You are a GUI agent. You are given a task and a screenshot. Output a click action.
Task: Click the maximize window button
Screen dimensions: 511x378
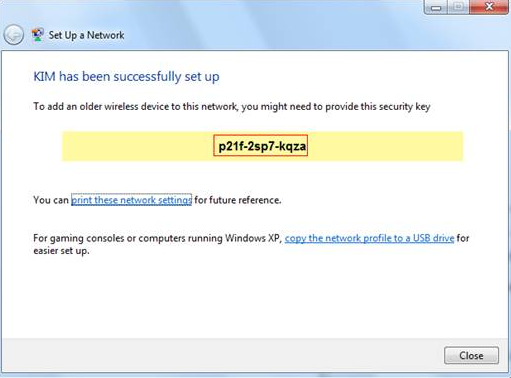[459, 7]
